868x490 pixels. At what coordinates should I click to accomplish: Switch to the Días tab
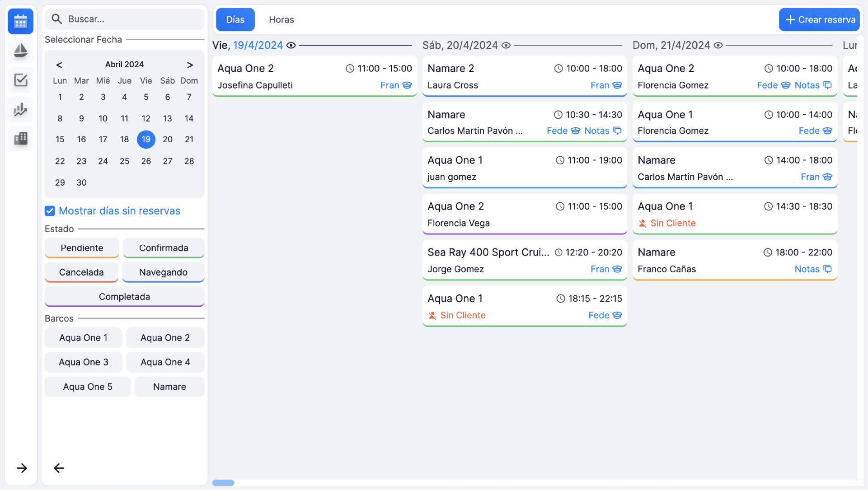[x=235, y=19]
